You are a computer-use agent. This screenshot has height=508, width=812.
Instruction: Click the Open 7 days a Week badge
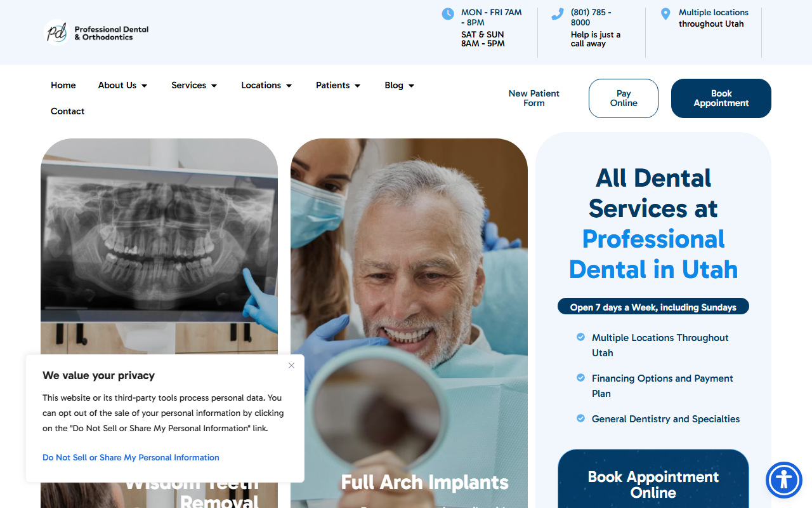(653, 307)
